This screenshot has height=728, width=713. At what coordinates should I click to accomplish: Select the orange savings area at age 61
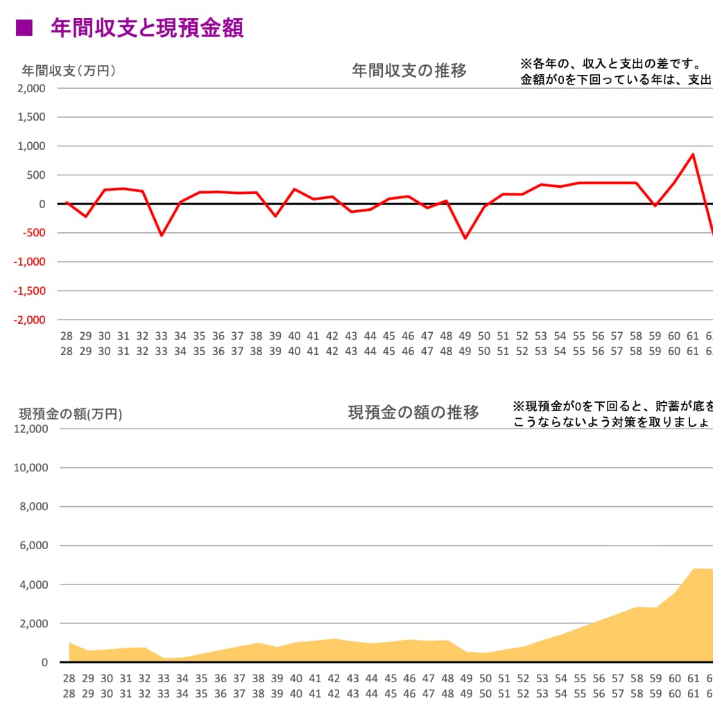click(x=694, y=615)
